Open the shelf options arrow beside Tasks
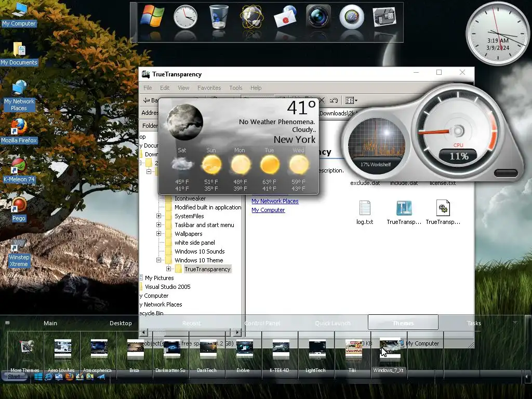Screen dimensions: 532x399 515,322
